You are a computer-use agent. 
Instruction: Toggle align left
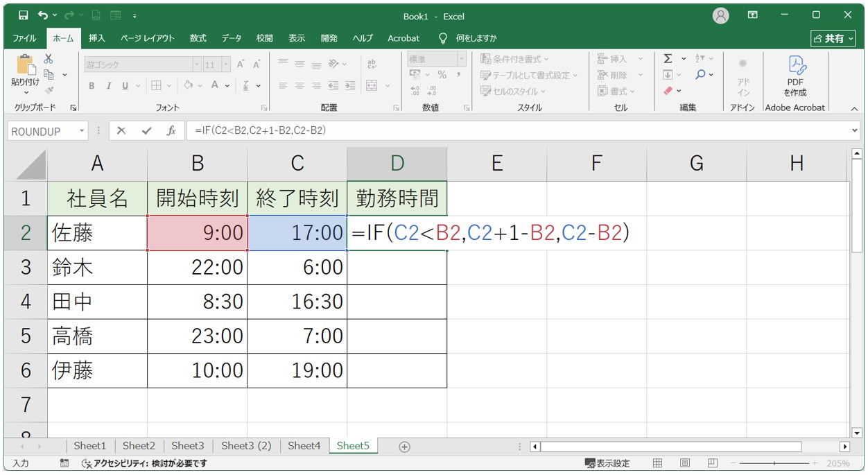click(x=283, y=86)
